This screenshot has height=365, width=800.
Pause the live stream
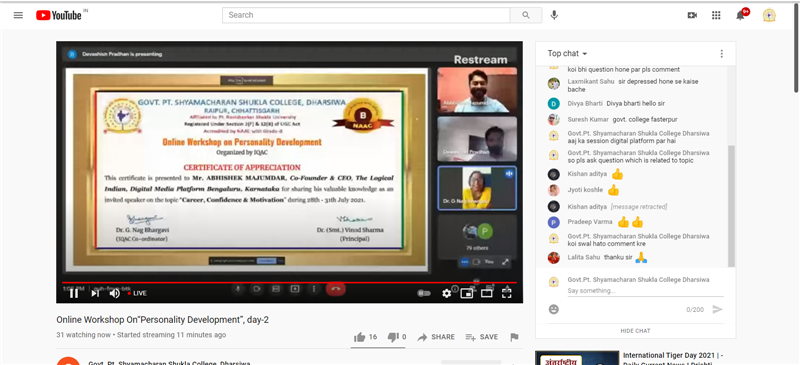pyautogui.click(x=74, y=293)
